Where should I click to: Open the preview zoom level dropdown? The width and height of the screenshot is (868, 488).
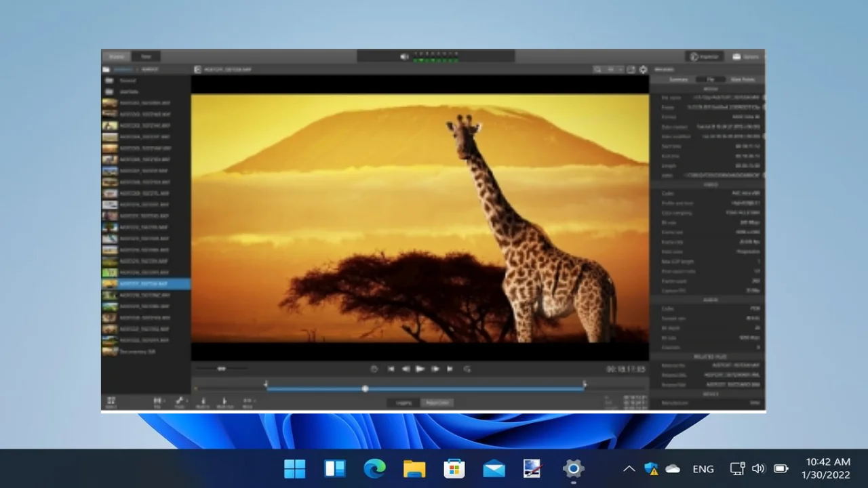coord(614,69)
